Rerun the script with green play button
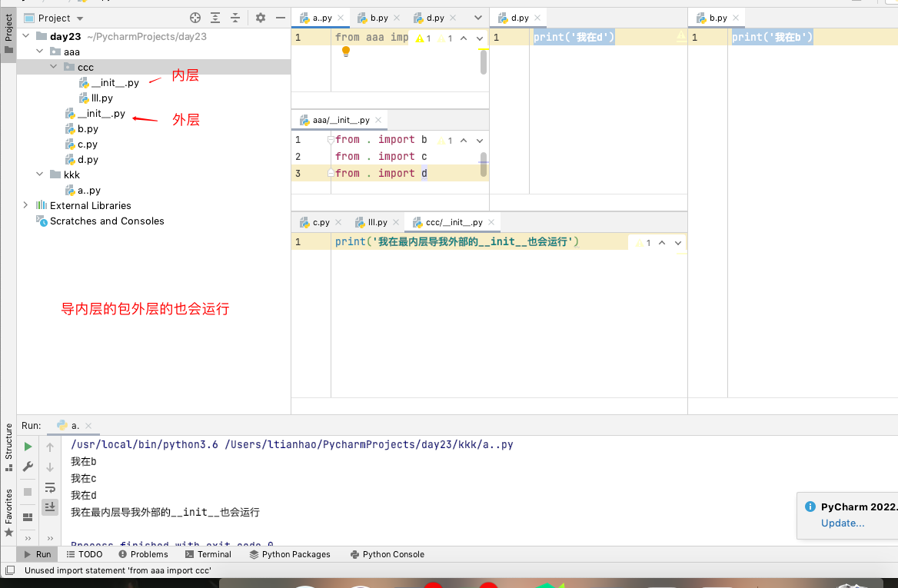The image size is (898, 588). pyautogui.click(x=28, y=447)
